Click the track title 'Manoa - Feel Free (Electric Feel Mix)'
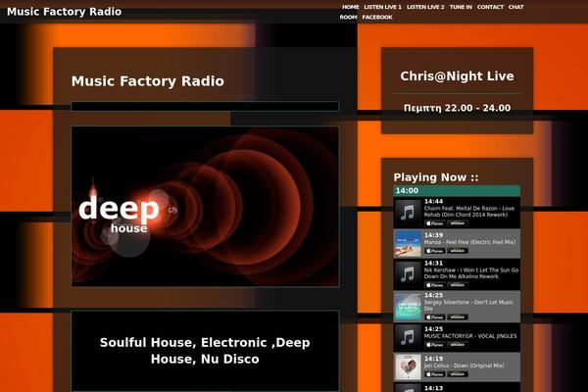Viewport: 588px width, 392px height. point(469,242)
